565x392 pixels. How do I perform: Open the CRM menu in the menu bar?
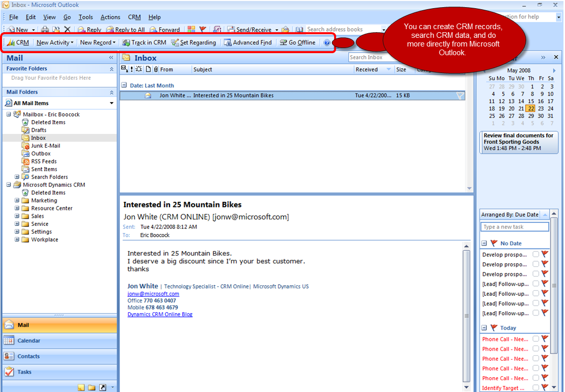[x=134, y=17]
